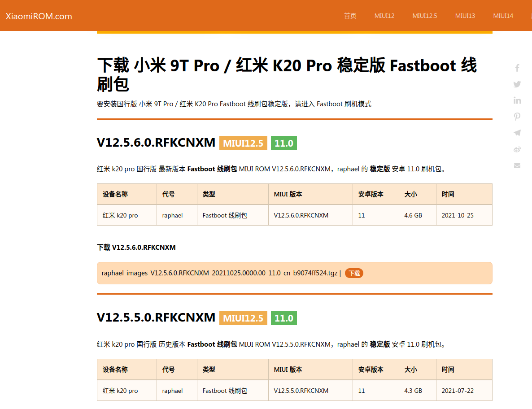This screenshot has width=532, height=409.
Task: Click 下载 button for V12.5.6.0.RFKCNXM
Action: click(354, 273)
